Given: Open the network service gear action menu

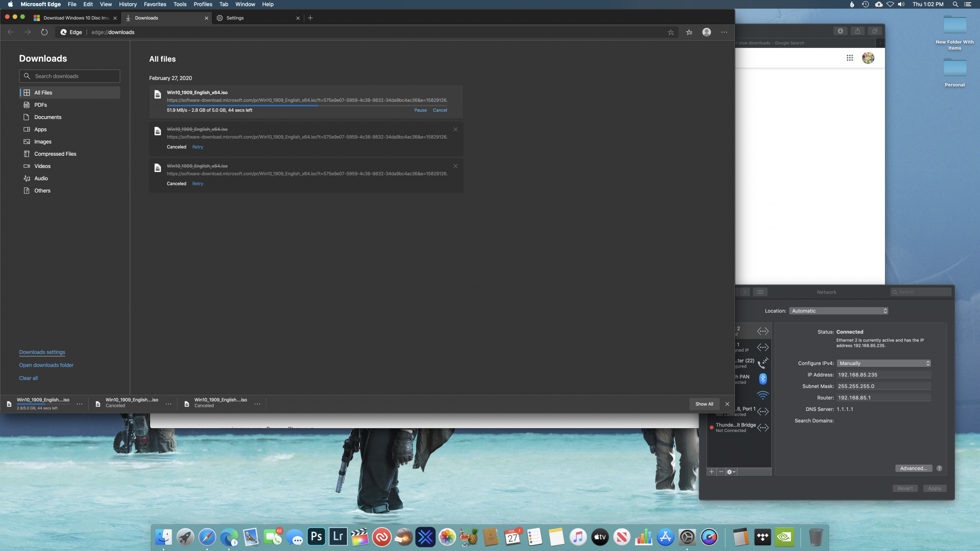Looking at the screenshot, I should [x=731, y=472].
